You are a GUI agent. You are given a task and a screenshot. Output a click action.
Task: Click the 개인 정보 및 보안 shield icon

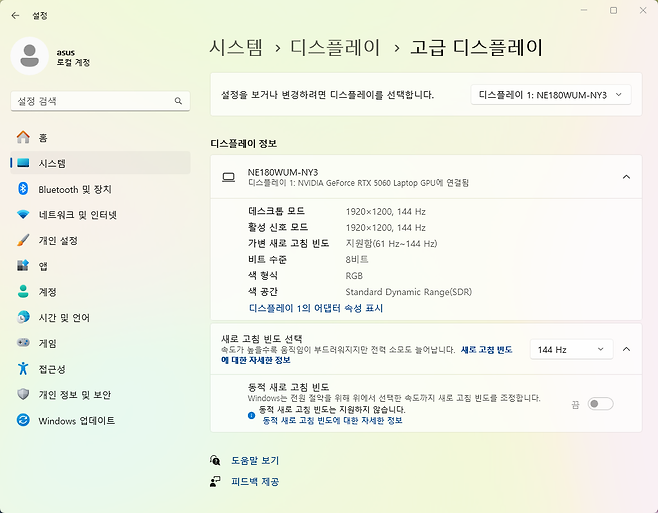pos(23,394)
